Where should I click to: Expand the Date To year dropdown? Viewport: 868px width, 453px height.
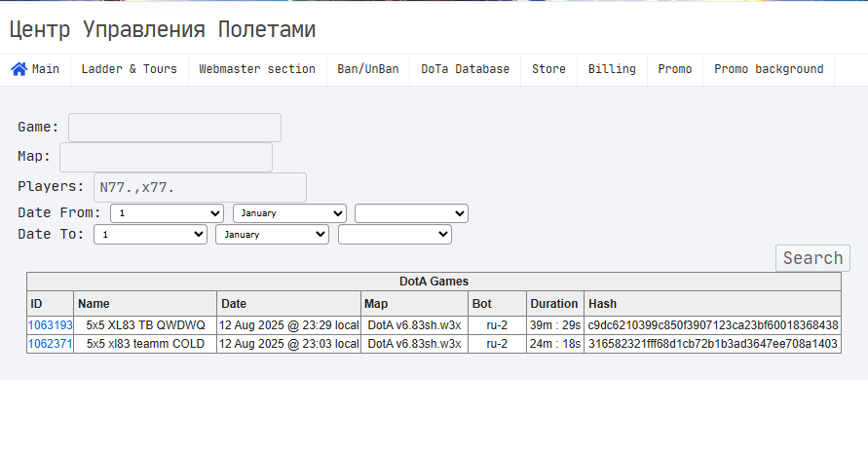(395, 234)
